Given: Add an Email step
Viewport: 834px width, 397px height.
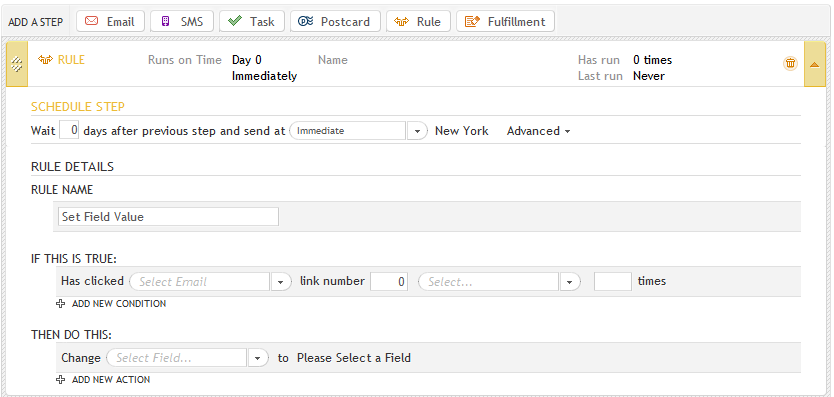Looking at the screenshot, I should pyautogui.click(x=110, y=22).
